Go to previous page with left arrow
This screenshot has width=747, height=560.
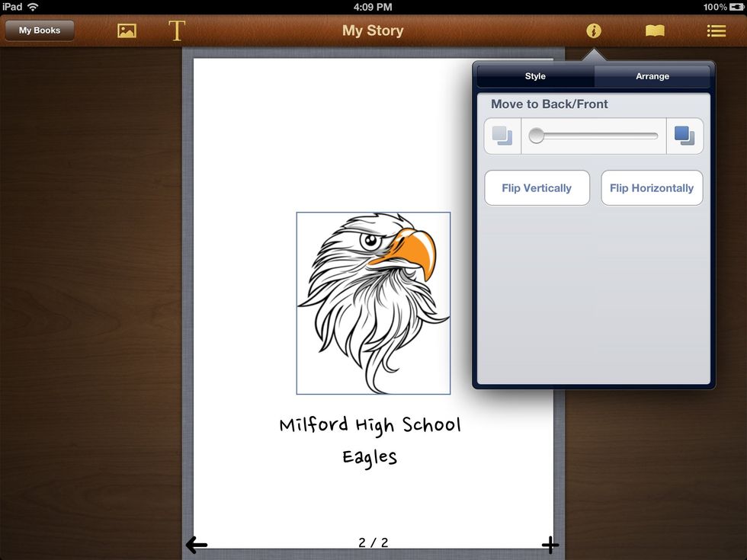(x=197, y=544)
